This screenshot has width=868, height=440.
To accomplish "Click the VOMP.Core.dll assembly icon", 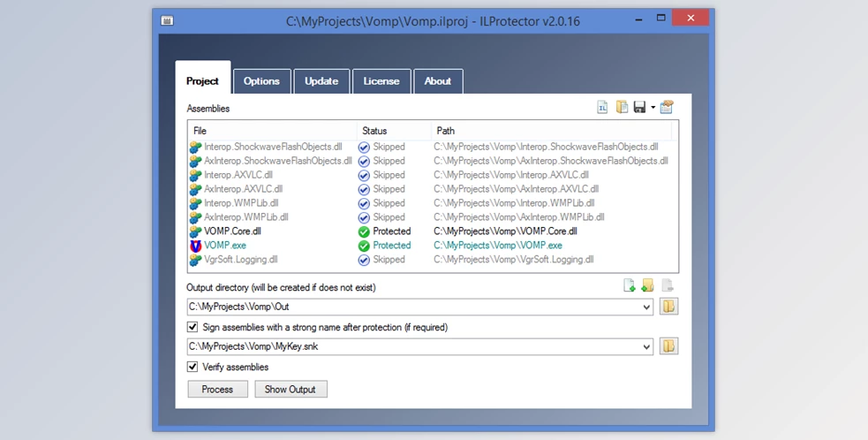I will (195, 231).
